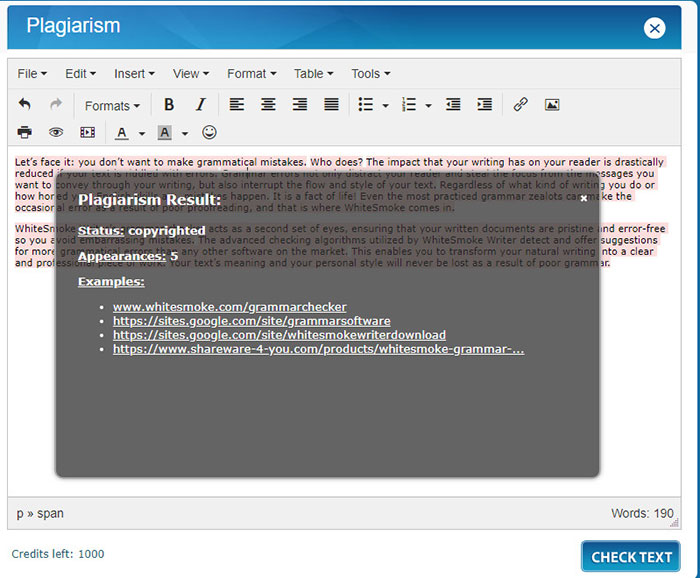This screenshot has height=578, width=700.
Task: Click the Undo arrow icon
Action: (25, 105)
